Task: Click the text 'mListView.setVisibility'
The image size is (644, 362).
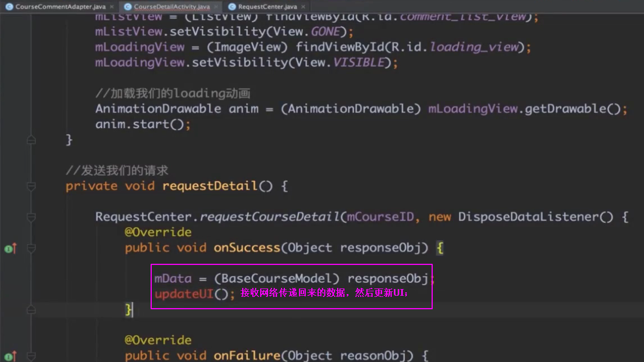Action: pyautogui.click(x=180, y=31)
